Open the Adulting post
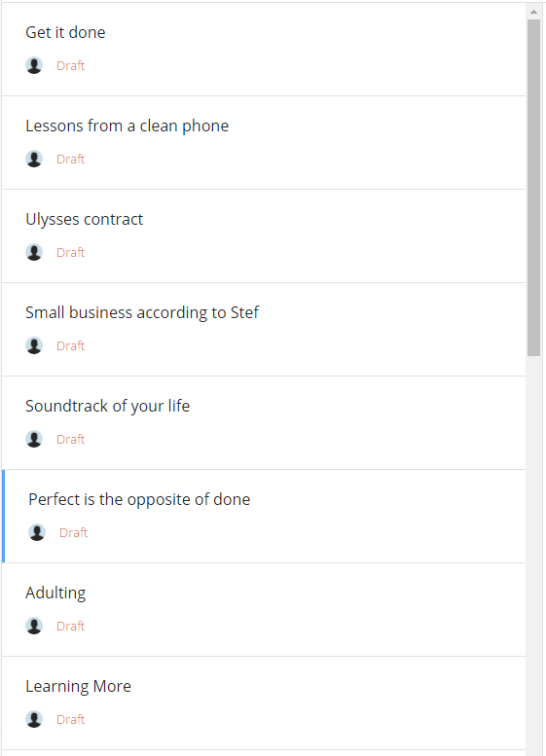 coord(264,610)
